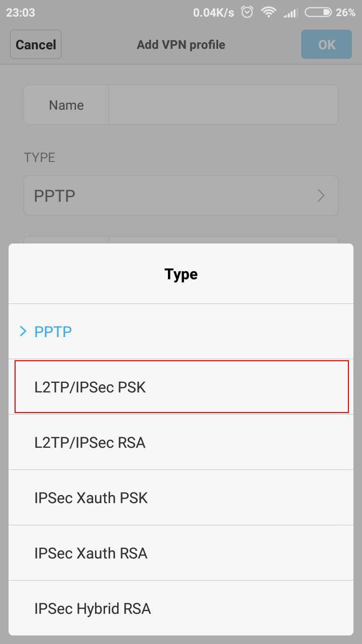Tap the blue chevron beside PPTP
The width and height of the screenshot is (362, 644).
23,332
